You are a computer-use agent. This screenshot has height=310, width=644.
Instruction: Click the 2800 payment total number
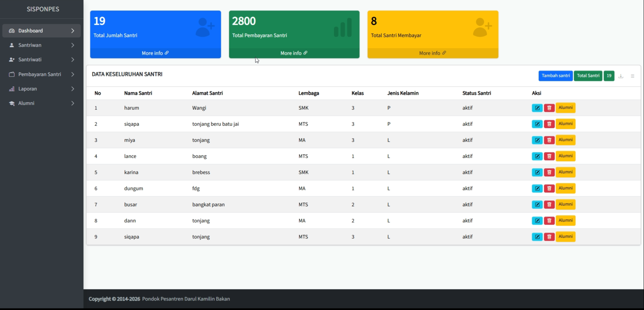tap(244, 21)
